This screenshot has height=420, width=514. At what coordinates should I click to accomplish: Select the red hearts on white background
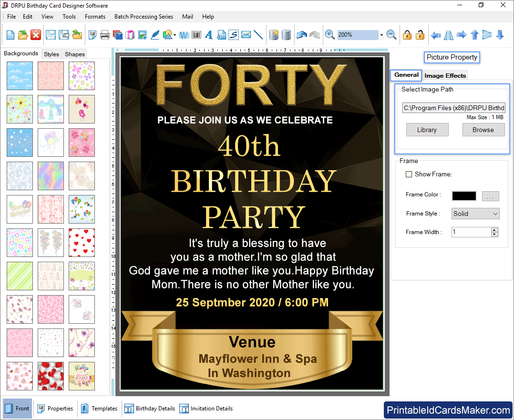(x=82, y=243)
